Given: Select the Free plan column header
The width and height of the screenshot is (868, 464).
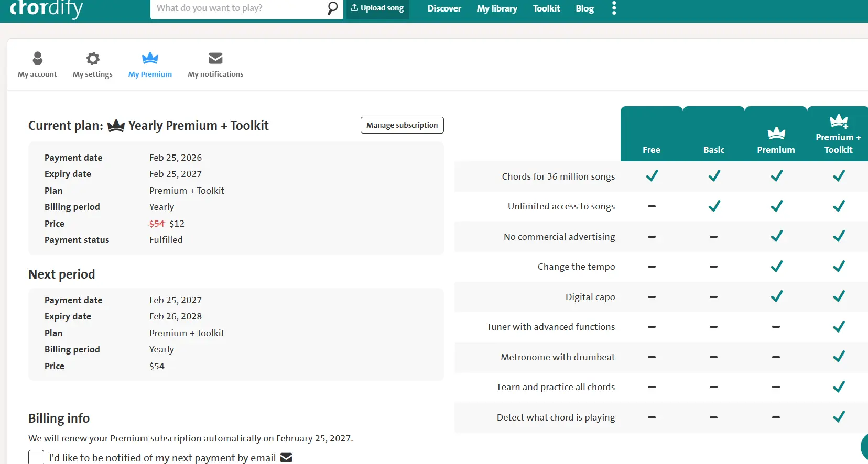Looking at the screenshot, I should 652,134.
